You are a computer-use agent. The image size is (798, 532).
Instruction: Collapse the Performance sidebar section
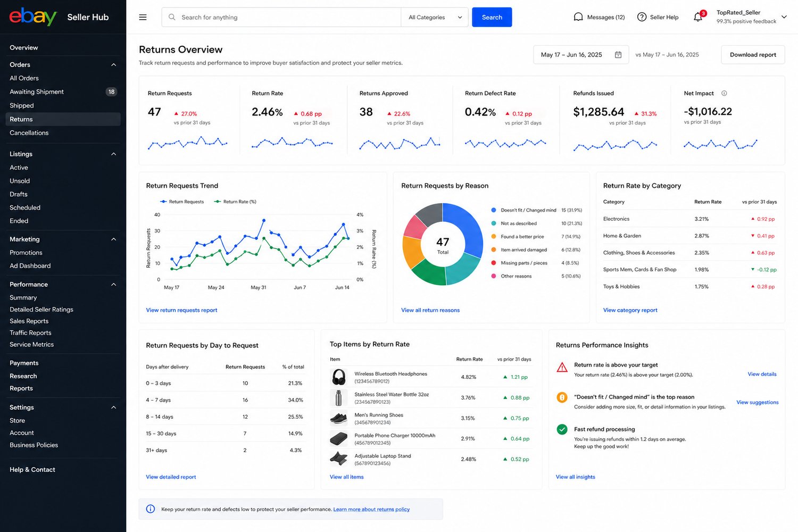coord(113,285)
